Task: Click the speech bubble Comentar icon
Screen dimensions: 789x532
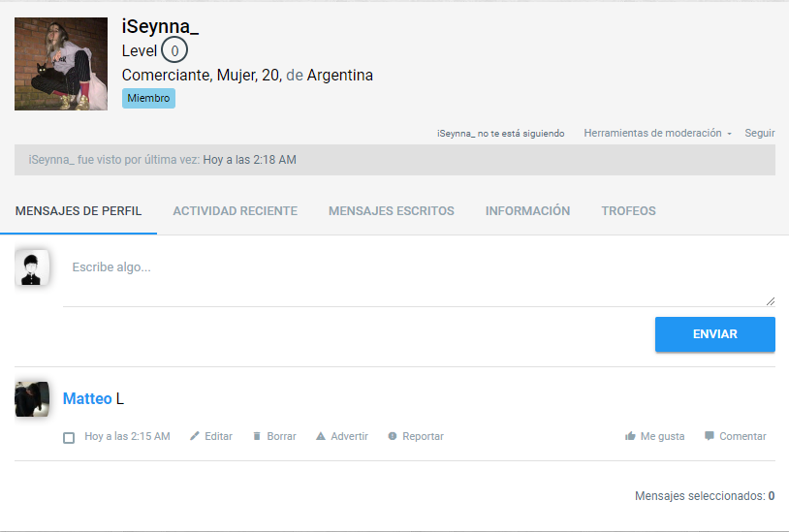Action: tap(710, 436)
